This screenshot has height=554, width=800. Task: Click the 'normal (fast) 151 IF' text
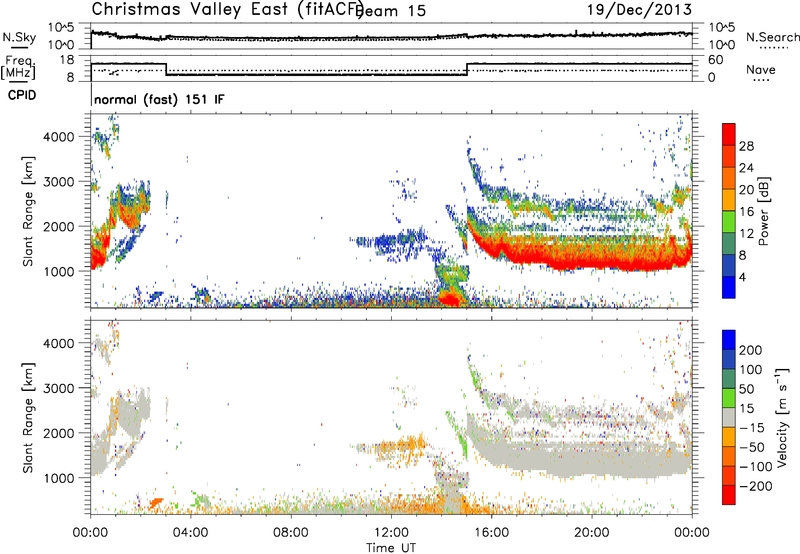(159, 99)
